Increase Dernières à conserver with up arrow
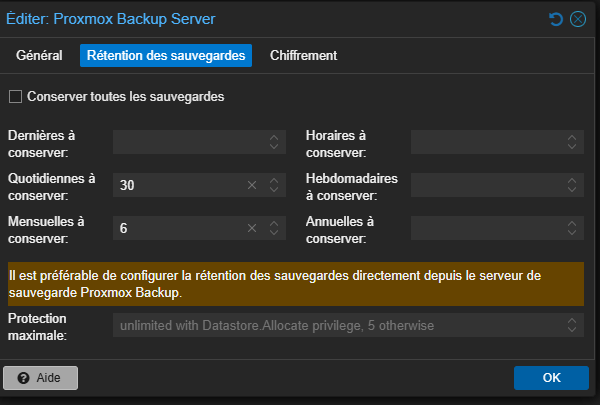The height and width of the screenshot is (405, 600). (x=274, y=137)
